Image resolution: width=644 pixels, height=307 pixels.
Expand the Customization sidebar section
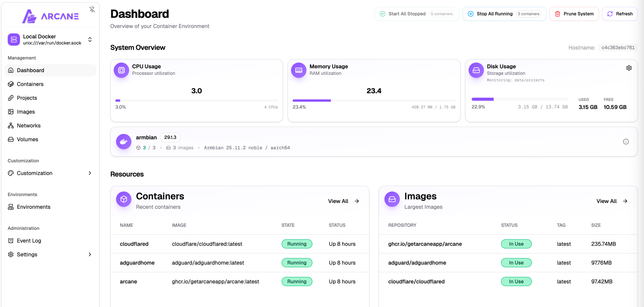90,173
